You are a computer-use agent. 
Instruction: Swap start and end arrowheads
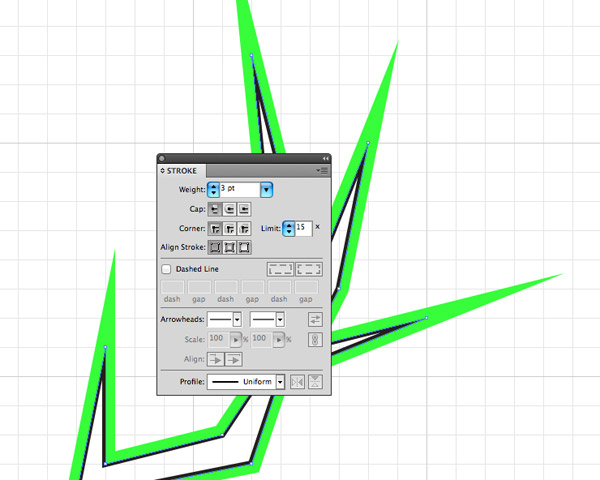315,320
